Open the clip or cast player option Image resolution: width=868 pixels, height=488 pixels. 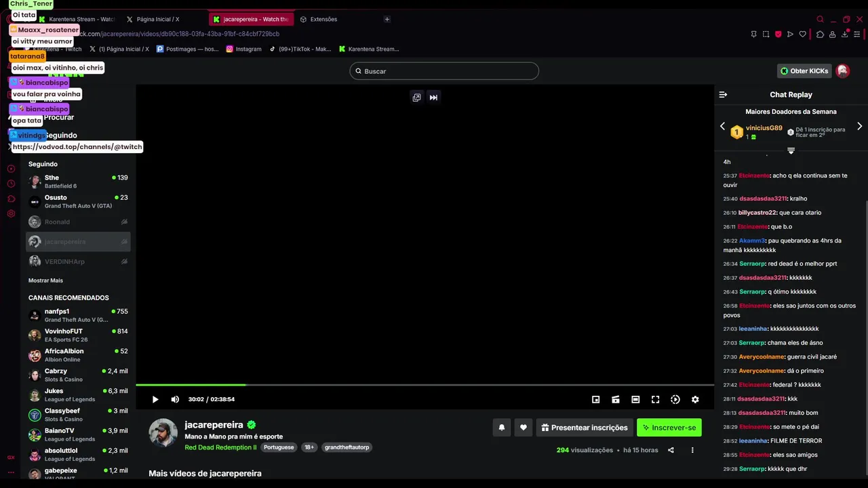coord(616,400)
